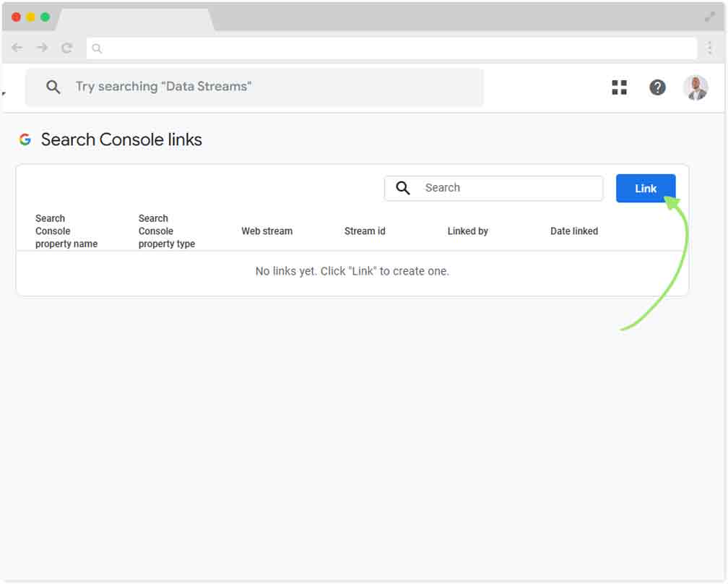Click the "Linked by" column header
728x584 pixels.
[x=467, y=231]
